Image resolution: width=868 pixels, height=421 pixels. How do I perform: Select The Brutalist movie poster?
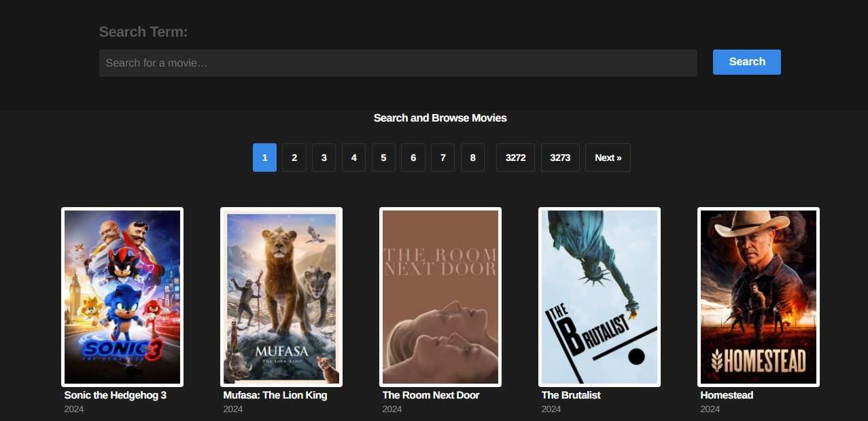coord(600,297)
